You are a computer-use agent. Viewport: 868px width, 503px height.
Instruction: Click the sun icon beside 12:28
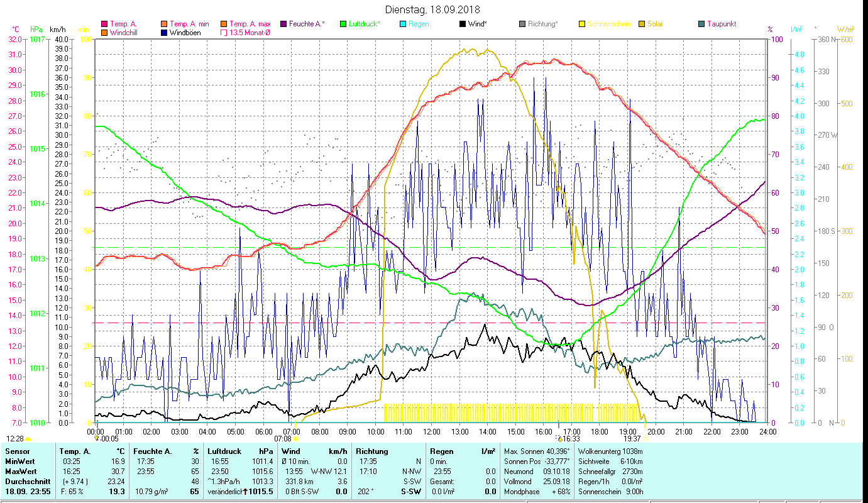tap(28, 439)
